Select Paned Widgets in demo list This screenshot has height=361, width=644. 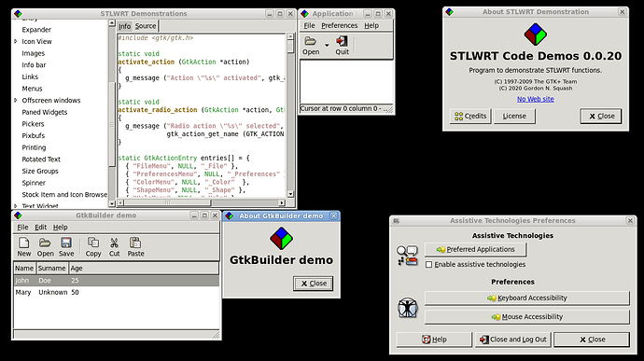click(x=45, y=112)
